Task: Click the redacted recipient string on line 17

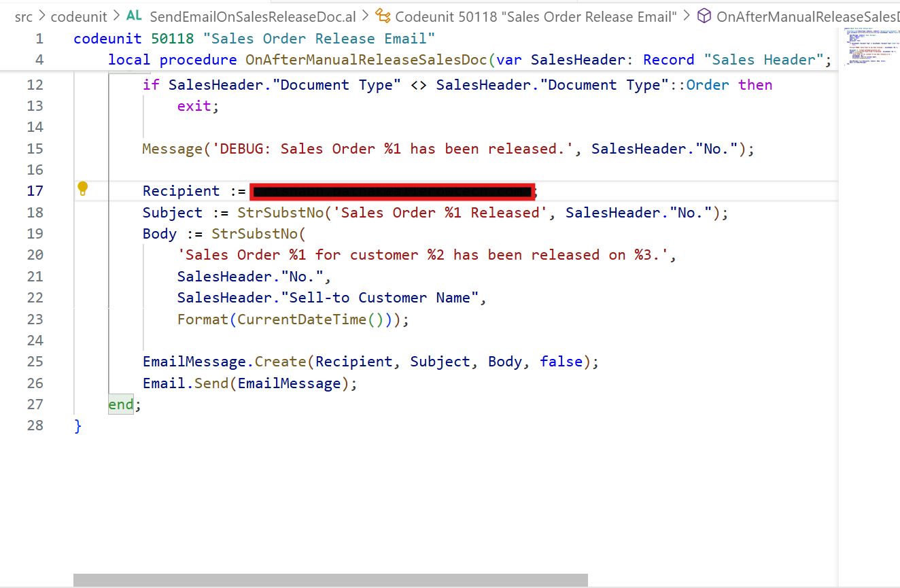Action: pyautogui.click(x=392, y=192)
